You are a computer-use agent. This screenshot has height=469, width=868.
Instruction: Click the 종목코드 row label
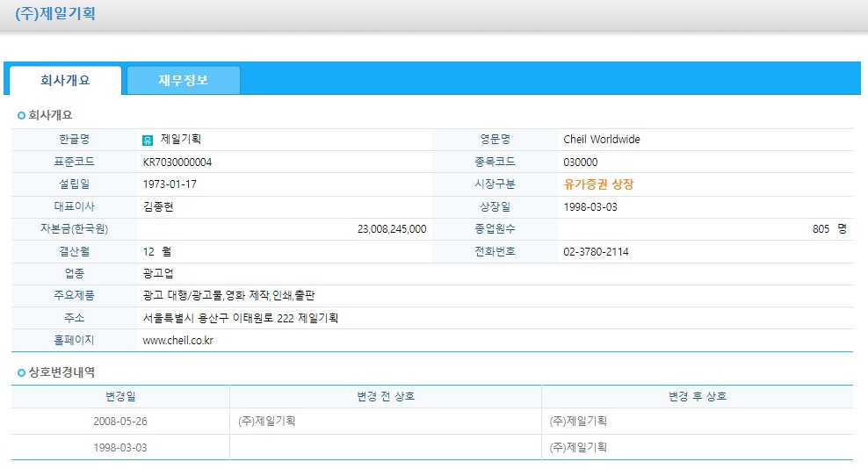click(x=495, y=162)
